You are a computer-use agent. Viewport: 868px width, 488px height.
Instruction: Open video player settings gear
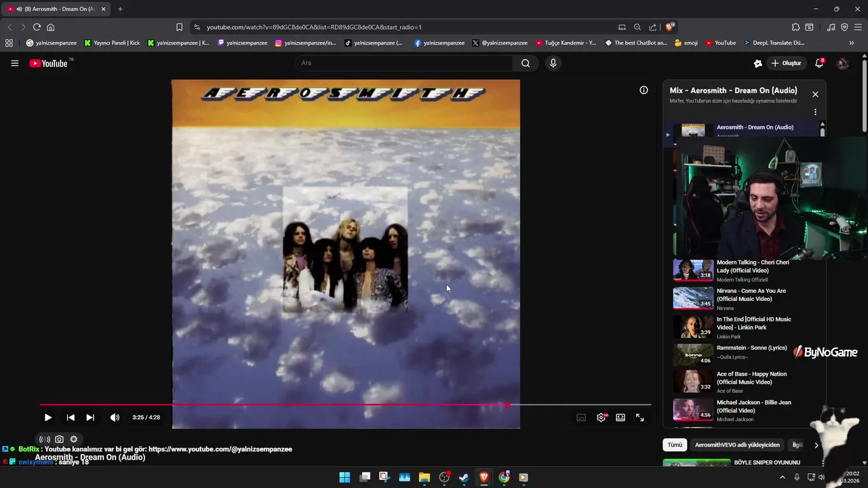click(601, 418)
